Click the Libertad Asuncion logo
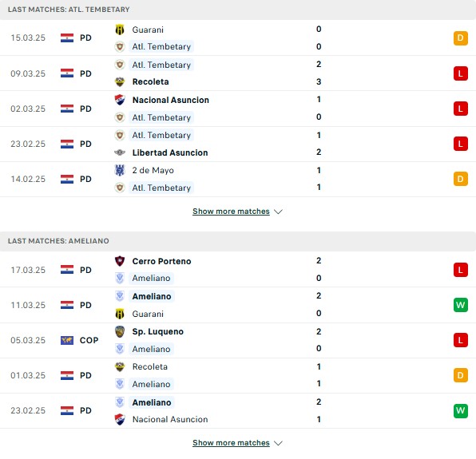Screen dimensions: 476x459 pos(120,152)
